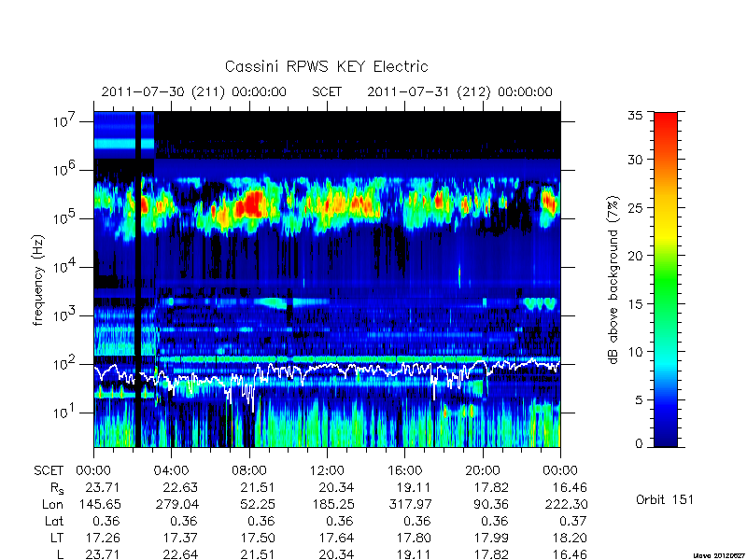The width and height of the screenshot is (747, 560).
Task: Click the local time value 17.26
Action: click(103, 539)
